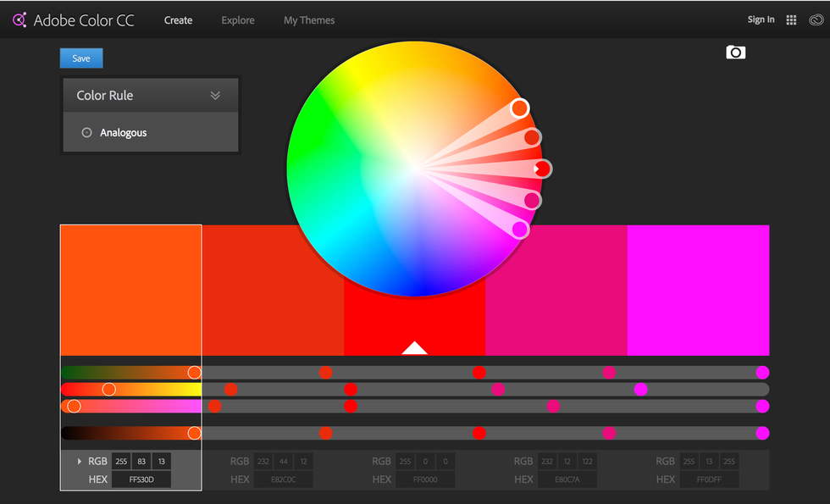The height and width of the screenshot is (504, 830).
Task: Save the color theme
Action: tap(81, 58)
